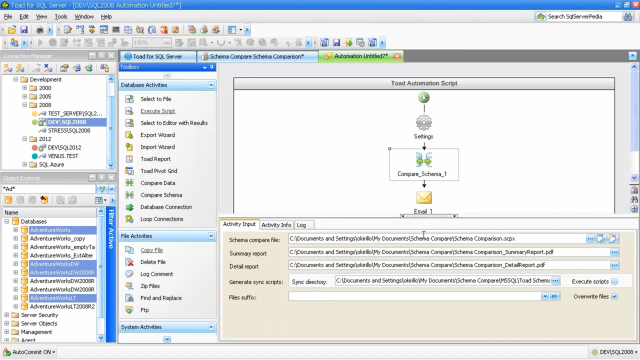Select the Log Comment activity
The image size is (640, 360).
pos(157,274)
